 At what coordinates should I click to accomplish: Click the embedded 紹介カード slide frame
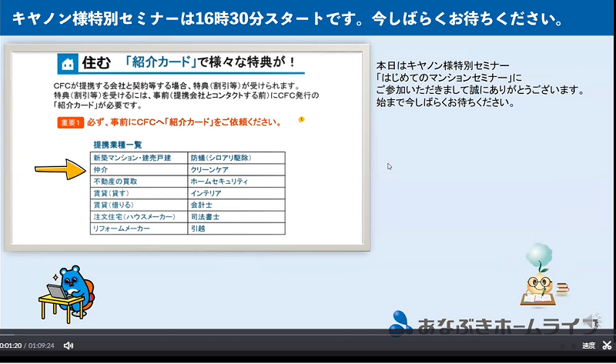187,148
